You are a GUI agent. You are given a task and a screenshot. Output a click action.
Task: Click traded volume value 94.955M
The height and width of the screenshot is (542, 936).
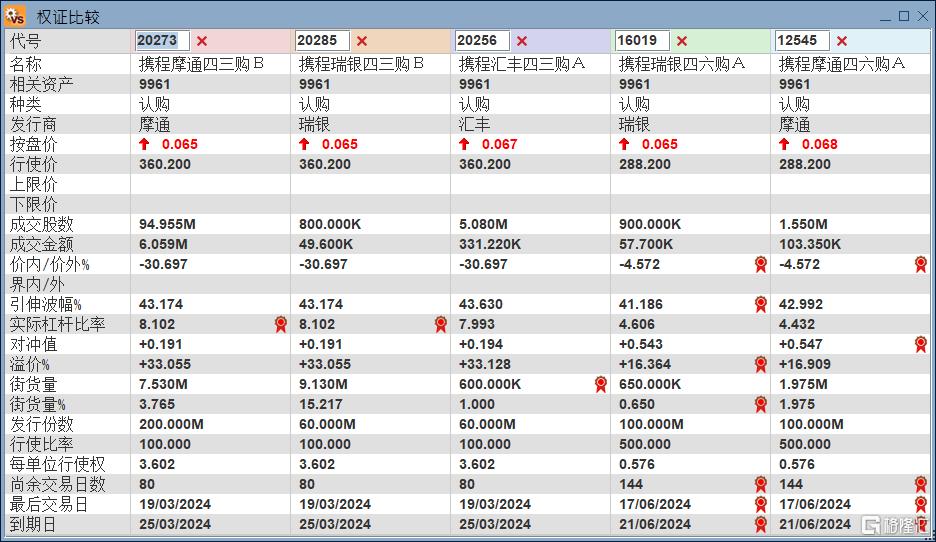click(167, 224)
